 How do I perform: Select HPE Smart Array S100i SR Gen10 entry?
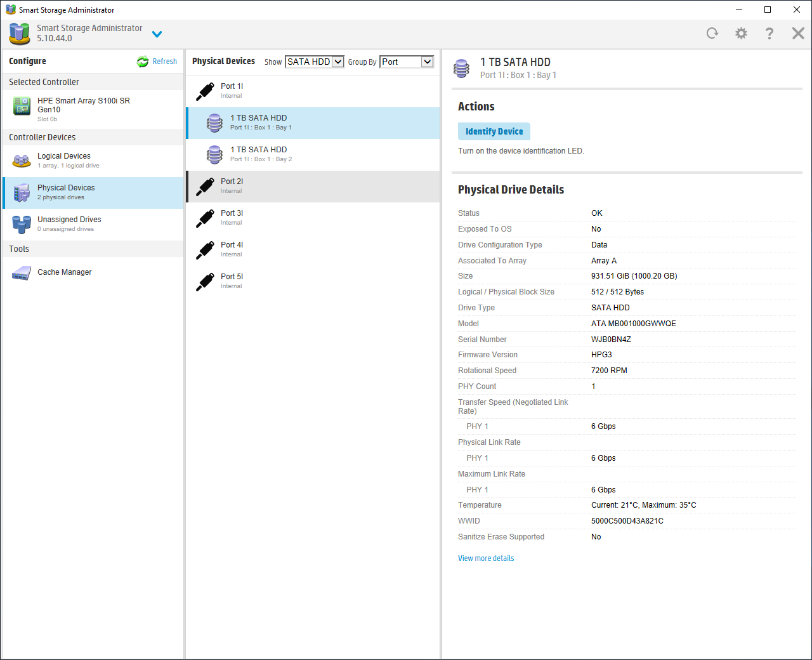[x=93, y=109]
